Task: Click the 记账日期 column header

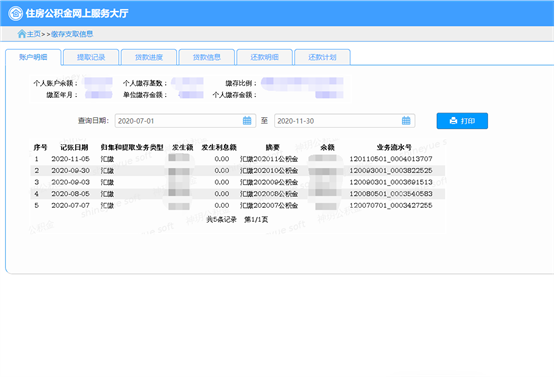Action: point(74,147)
